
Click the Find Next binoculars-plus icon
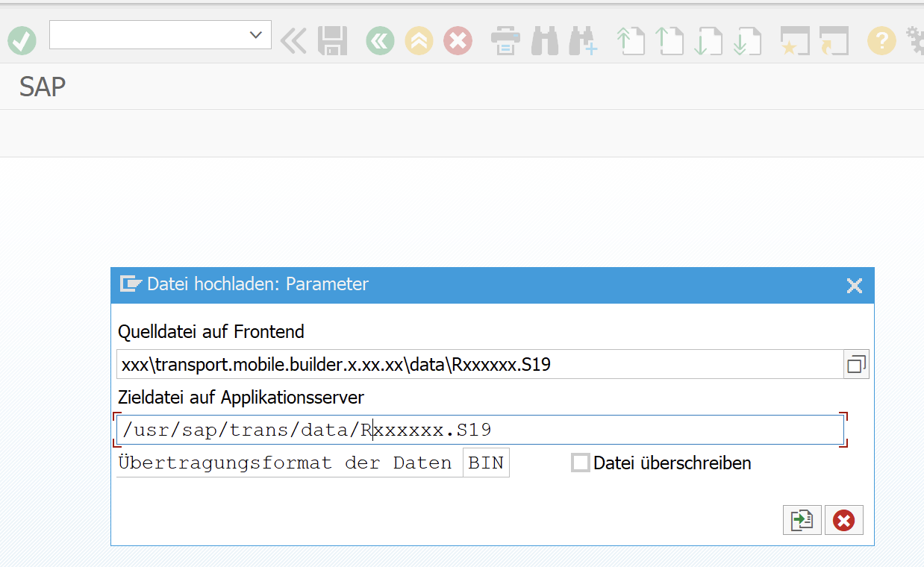(583, 40)
